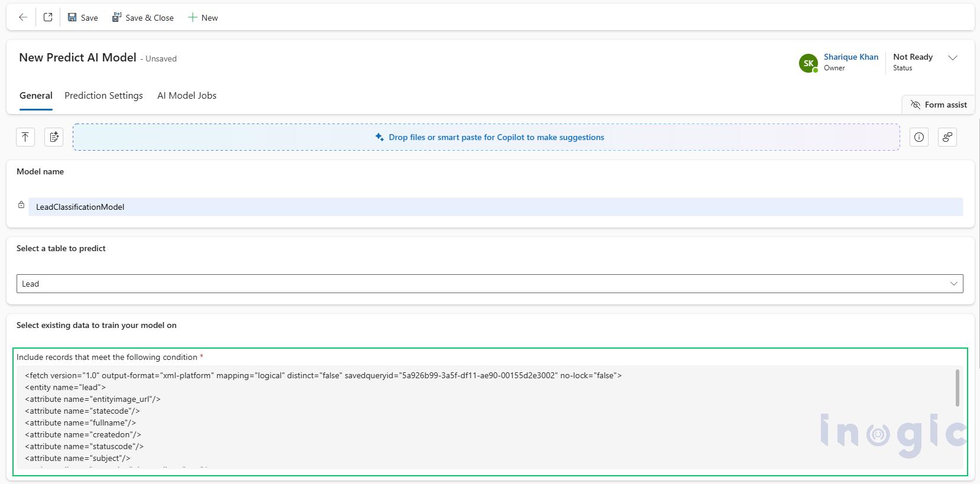Image resolution: width=980 pixels, height=484 pixels.
Task: Click the Copilot settings icon beside info
Action: coord(947,137)
